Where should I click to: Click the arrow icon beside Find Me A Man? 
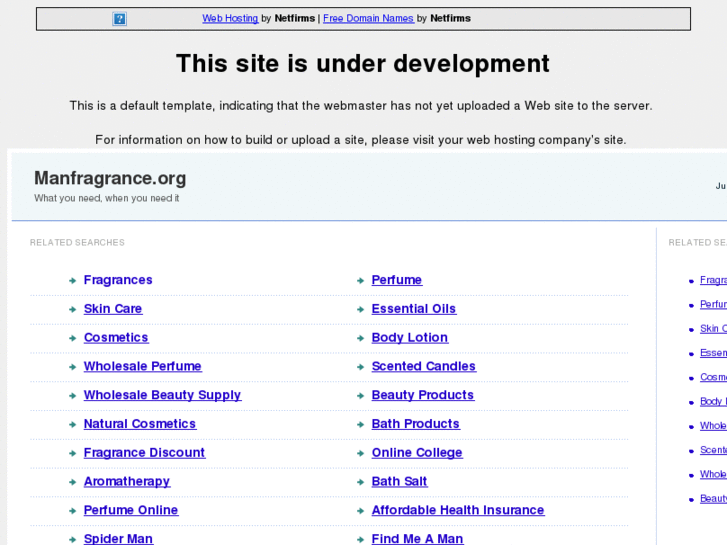(x=360, y=539)
